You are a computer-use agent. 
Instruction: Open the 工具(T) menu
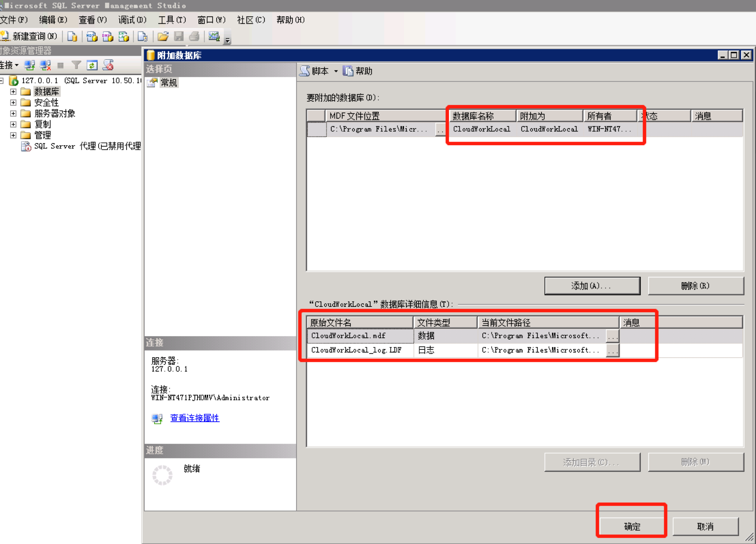click(172, 20)
